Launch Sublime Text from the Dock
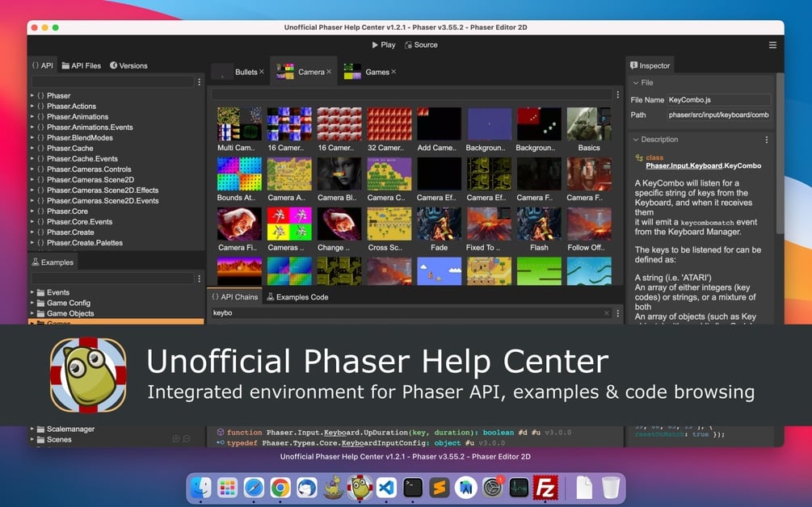The image size is (812, 507). (x=440, y=488)
